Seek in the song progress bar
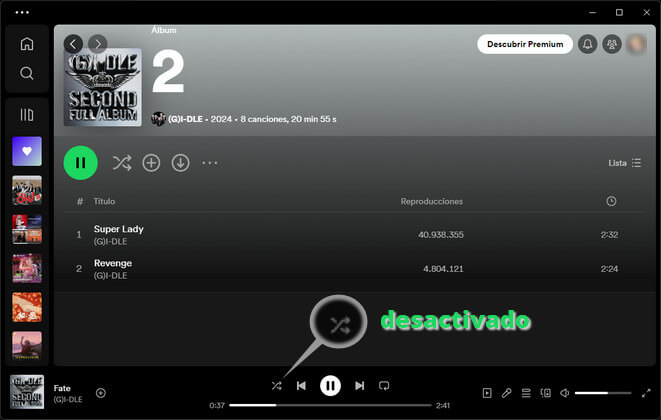661x420 pixels. point(330,405)
